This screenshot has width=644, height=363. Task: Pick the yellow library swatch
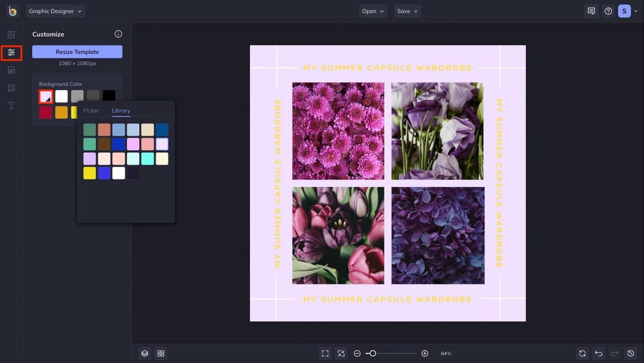[x=89, y=173]
